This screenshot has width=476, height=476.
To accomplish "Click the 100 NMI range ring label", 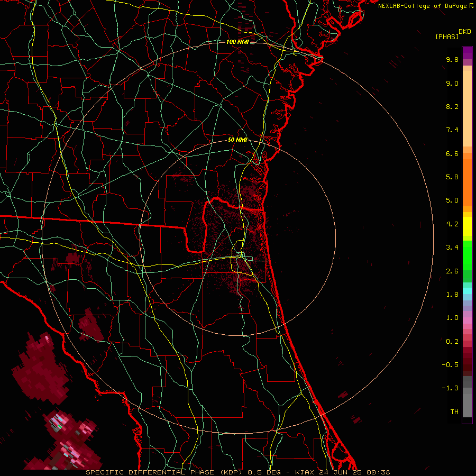I will tap(237, 42).
